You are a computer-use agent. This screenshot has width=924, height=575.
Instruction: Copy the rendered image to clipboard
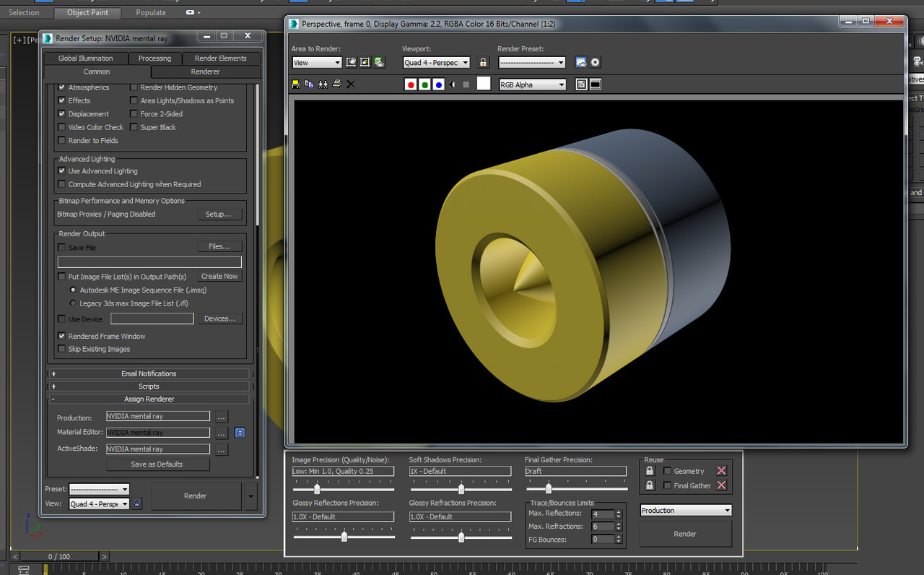point(309,84)
